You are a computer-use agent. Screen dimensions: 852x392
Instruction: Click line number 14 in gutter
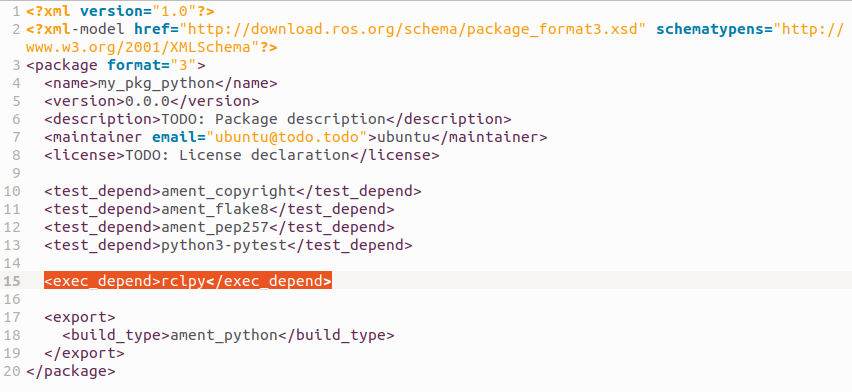tap(11, 263)
